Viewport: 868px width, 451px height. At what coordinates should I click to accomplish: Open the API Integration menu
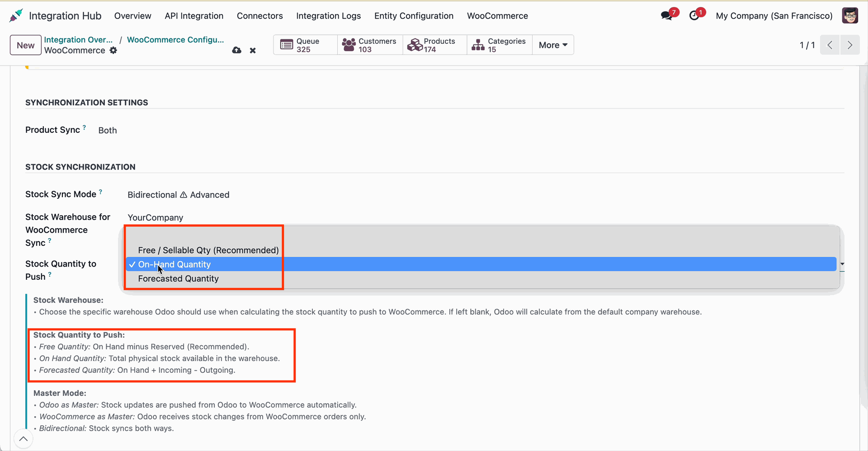(x=194, y=16)
